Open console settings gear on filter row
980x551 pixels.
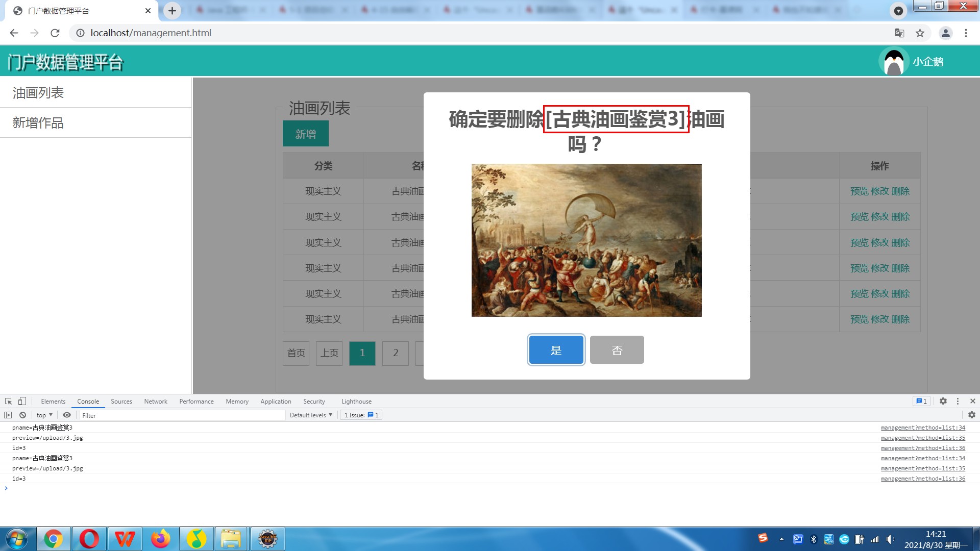972,415
